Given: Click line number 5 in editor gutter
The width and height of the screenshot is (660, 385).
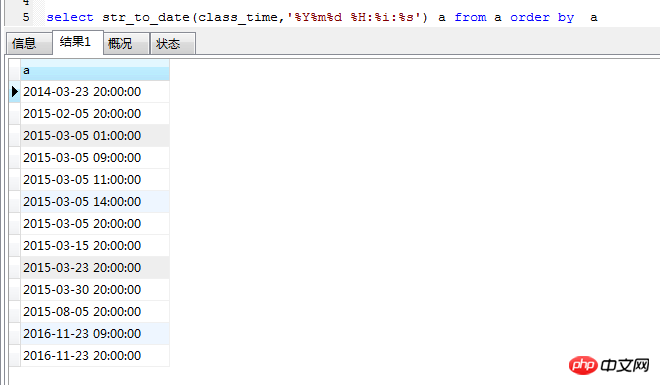Looking at the screenshot, I should click(26, 17).
